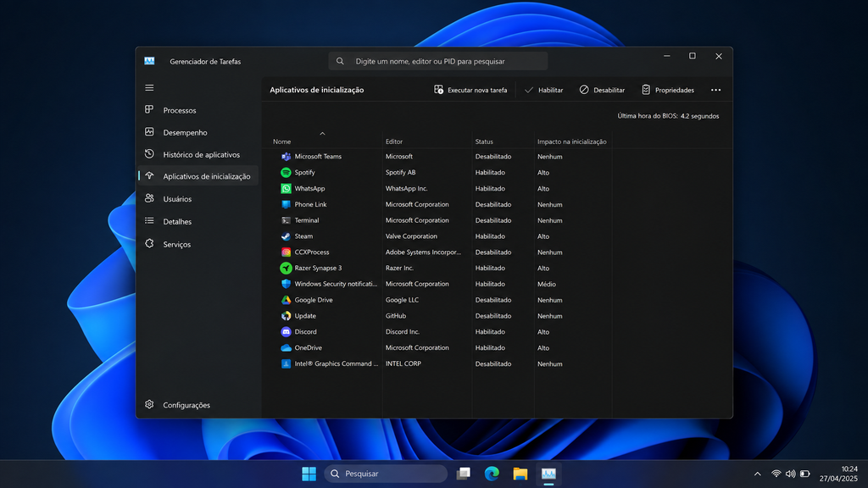
Task: Click the Discord app icon
Action: click(286, 332)
